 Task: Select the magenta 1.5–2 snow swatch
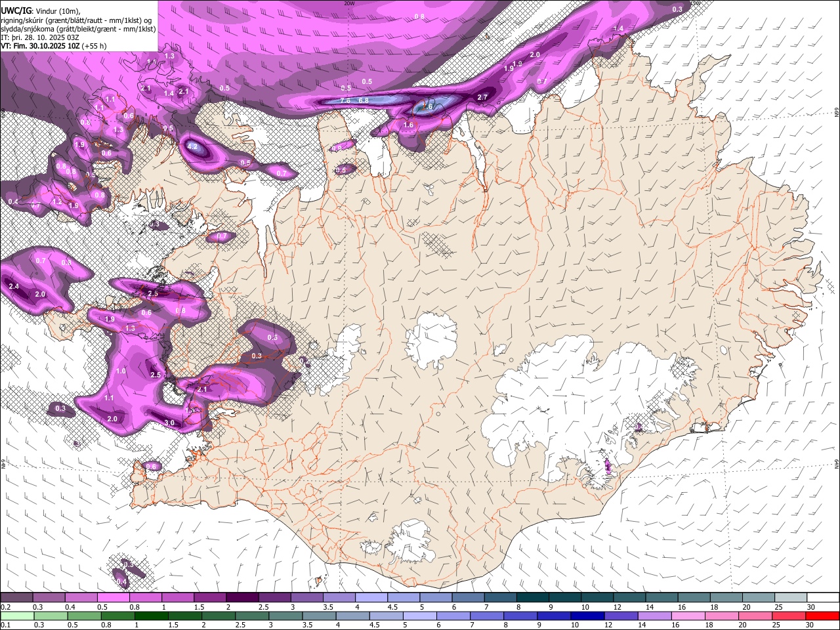[x=210, y=598]
